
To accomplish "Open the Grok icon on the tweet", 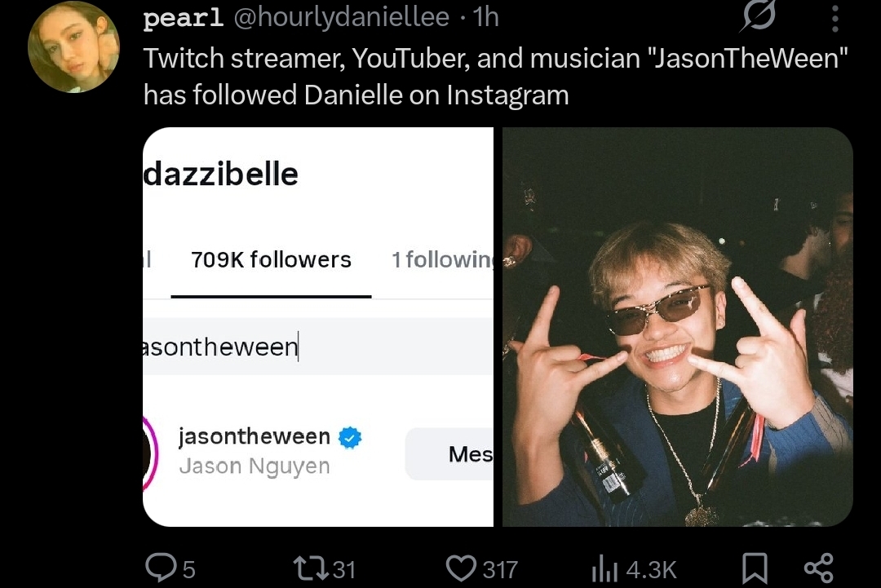I will point(758,15).
